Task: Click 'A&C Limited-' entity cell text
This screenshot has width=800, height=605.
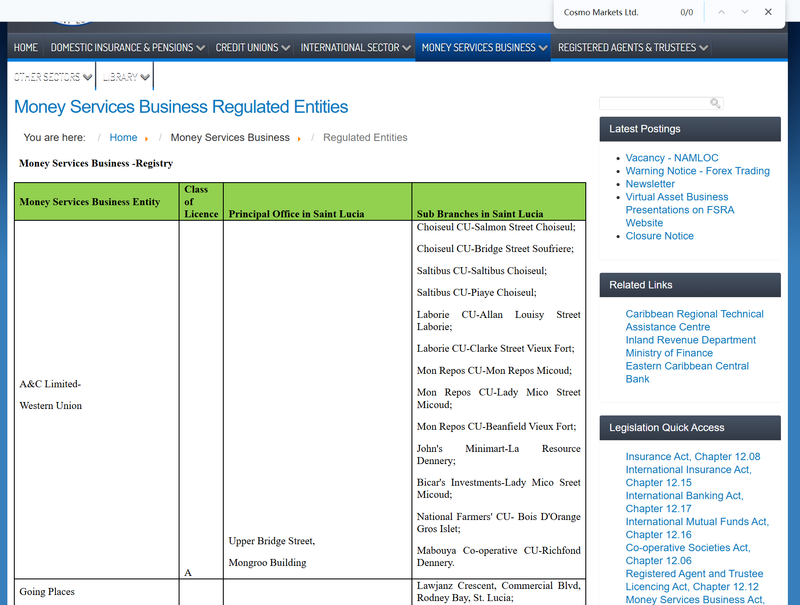Action: (x=51, y=384)
